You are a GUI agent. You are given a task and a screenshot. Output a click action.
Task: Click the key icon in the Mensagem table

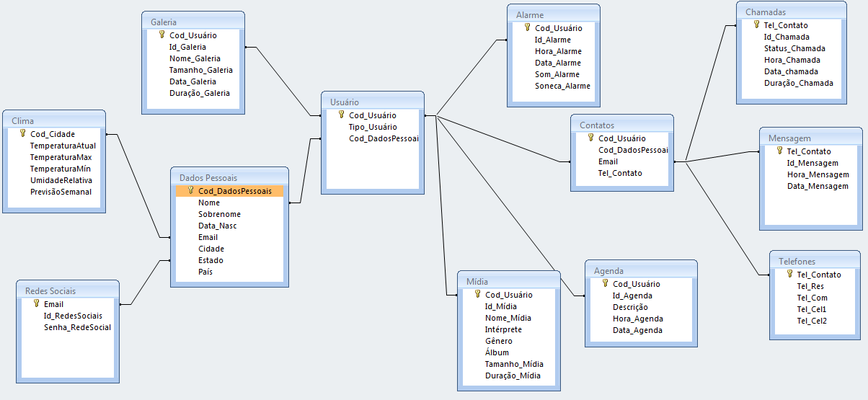pos(779,151)
